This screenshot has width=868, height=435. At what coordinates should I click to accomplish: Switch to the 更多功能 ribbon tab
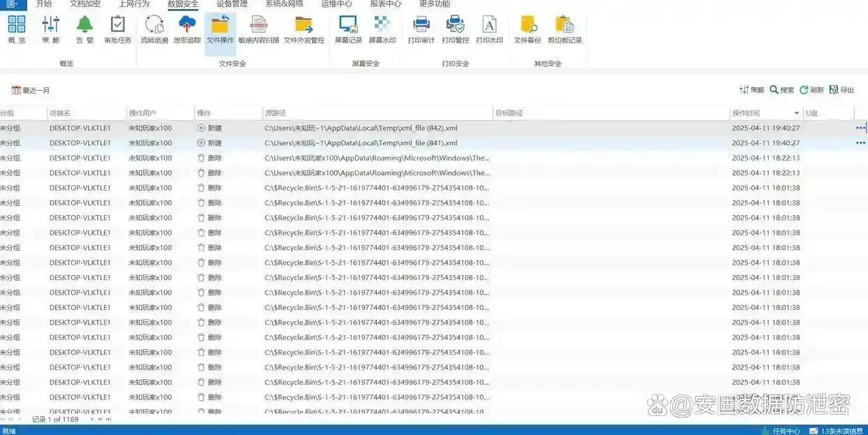(434, 4)
